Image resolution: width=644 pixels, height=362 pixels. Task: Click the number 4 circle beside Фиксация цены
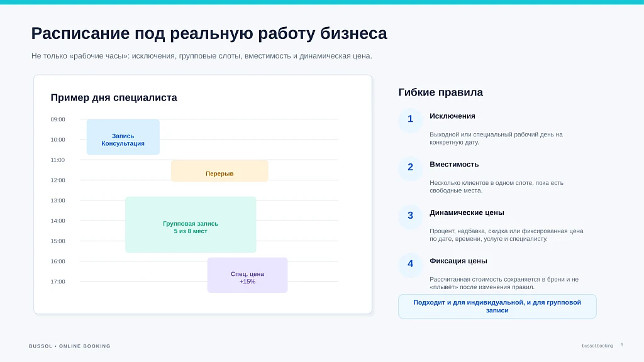[410, 265]
